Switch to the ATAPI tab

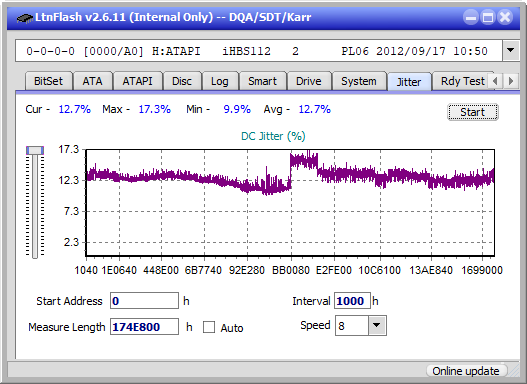tap(137, 81)
